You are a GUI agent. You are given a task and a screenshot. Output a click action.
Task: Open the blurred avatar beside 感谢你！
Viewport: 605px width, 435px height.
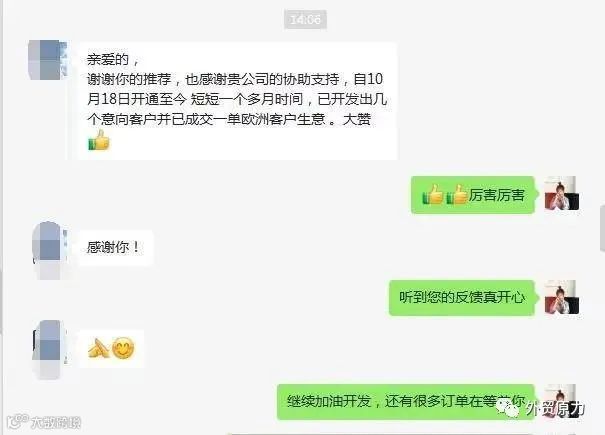click(x=50, y=249)
